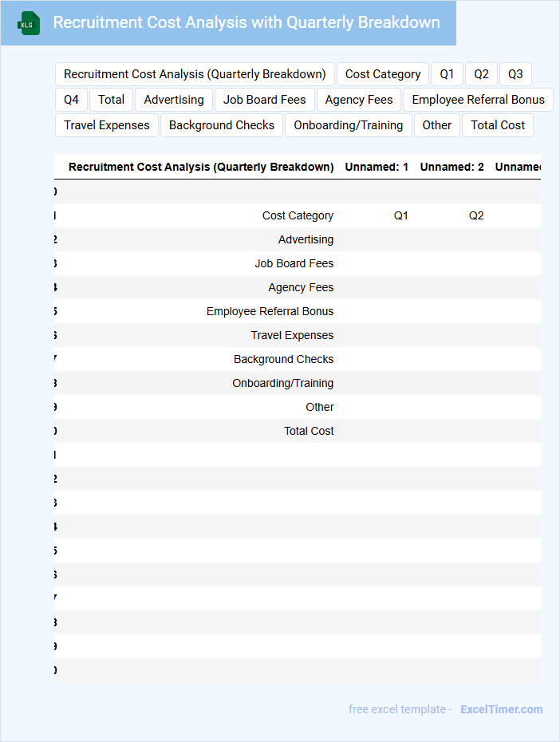
Task: Open the Job Board Fees tag
Action: coord(265,100)
